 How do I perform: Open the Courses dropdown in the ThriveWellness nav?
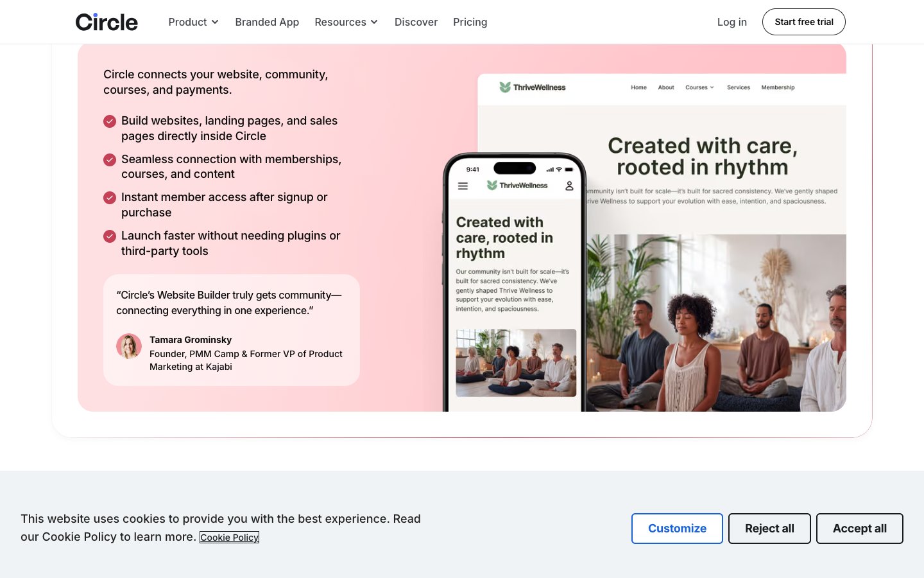[699, 87]
